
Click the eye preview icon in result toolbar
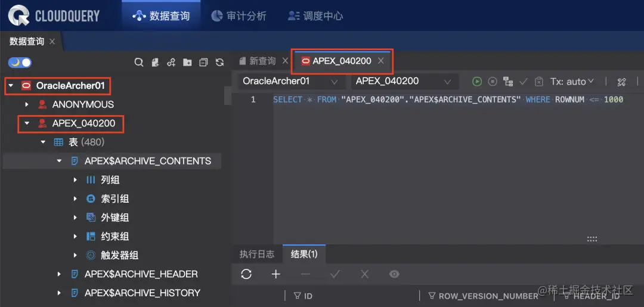pyautogui.click(x=394, y=274)
